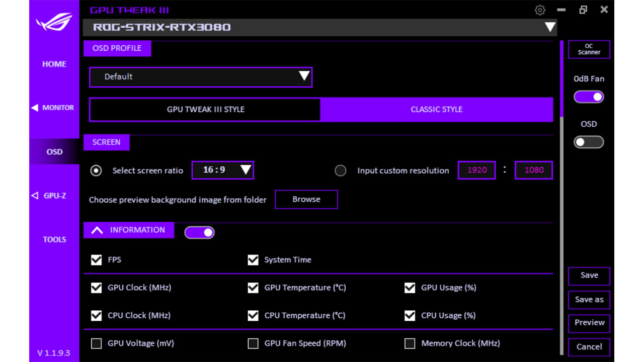Click the Cancel button
The image size is (644, 362).
coord(589,347)
